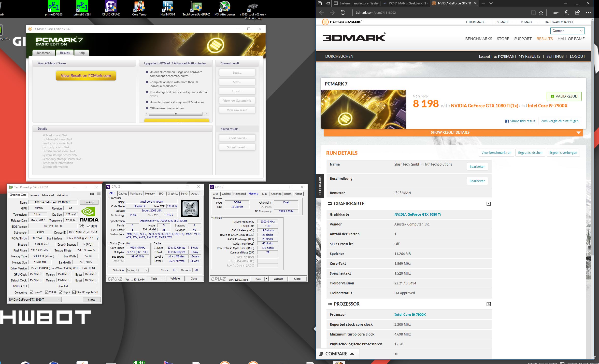Click Validate in CPU-Z CPU window
599x364 pixels.
tap(175, 279)
